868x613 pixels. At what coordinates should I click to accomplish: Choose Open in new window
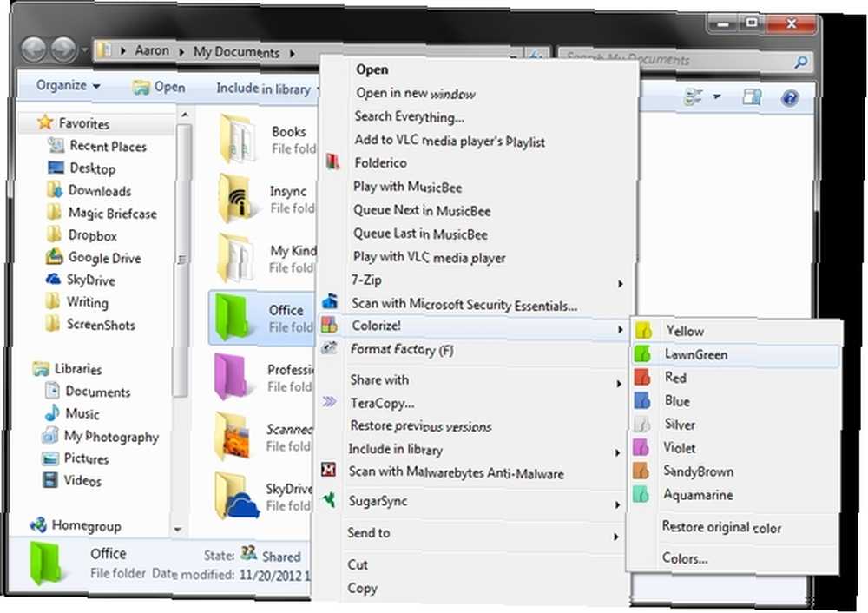pos(416,93)
